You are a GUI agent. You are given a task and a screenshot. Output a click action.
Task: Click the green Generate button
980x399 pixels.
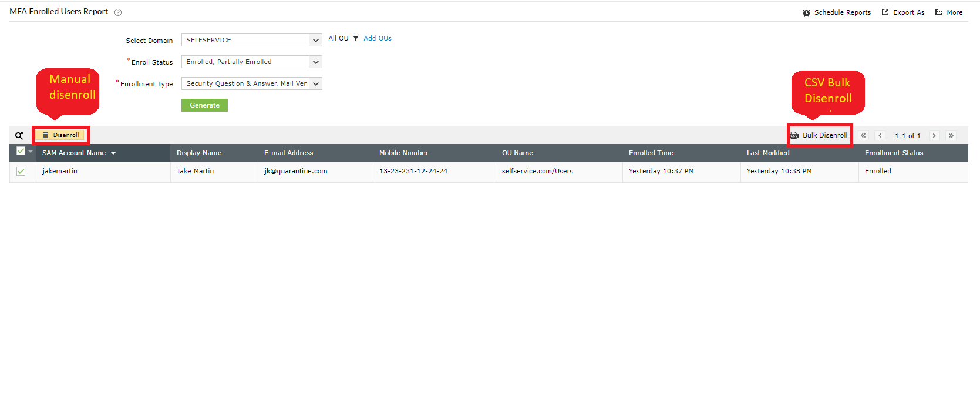tap(204, 105)
